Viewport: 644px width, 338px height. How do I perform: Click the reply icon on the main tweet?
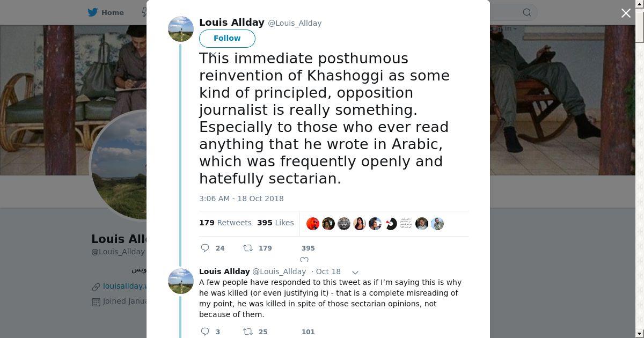pos(205,248)
